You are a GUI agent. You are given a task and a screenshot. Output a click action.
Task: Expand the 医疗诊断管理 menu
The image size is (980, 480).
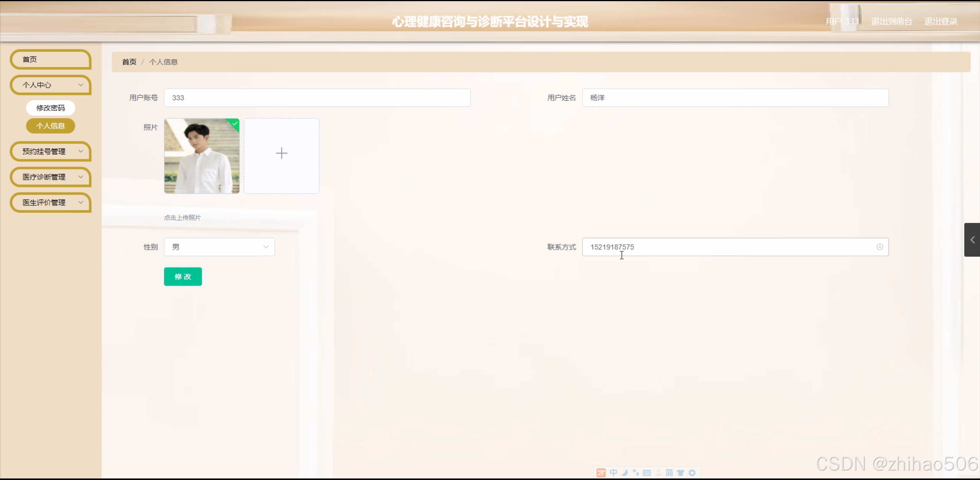[51, 177]
